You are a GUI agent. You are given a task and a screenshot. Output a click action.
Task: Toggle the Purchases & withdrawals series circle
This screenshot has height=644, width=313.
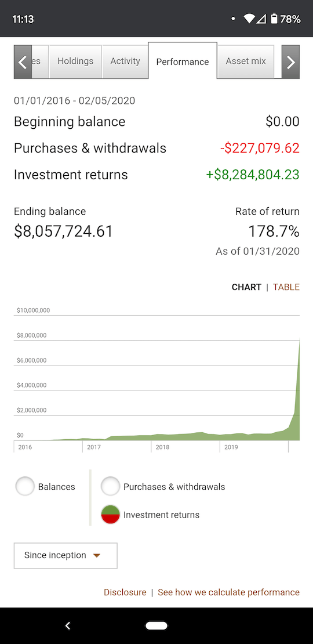tap(110, 487)
